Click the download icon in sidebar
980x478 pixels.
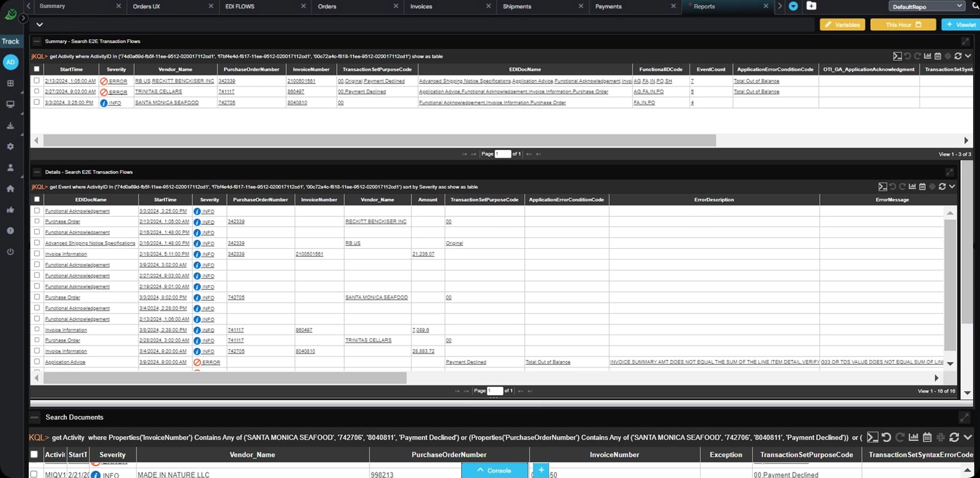coord(10,126)
